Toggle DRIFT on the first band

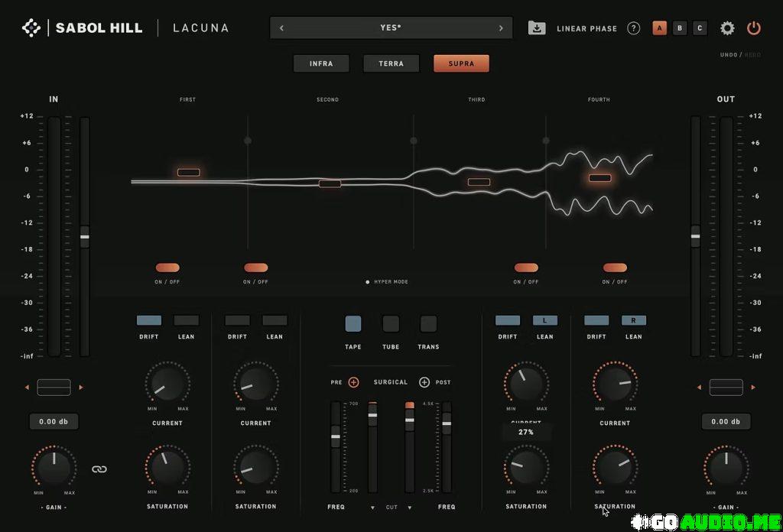tap(149, 320)
